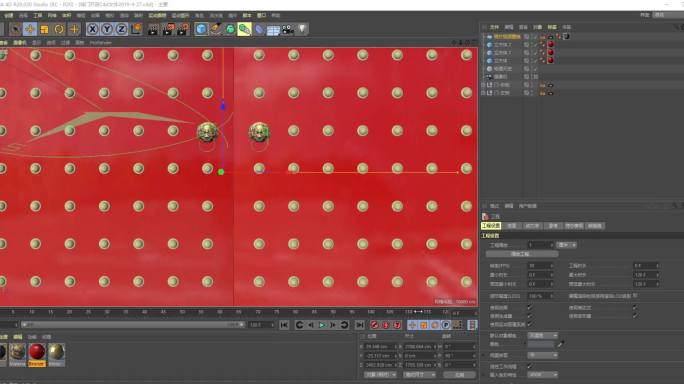Click the film strip icon right of timeline controls
Screen dimensions: 684x384
472,325
